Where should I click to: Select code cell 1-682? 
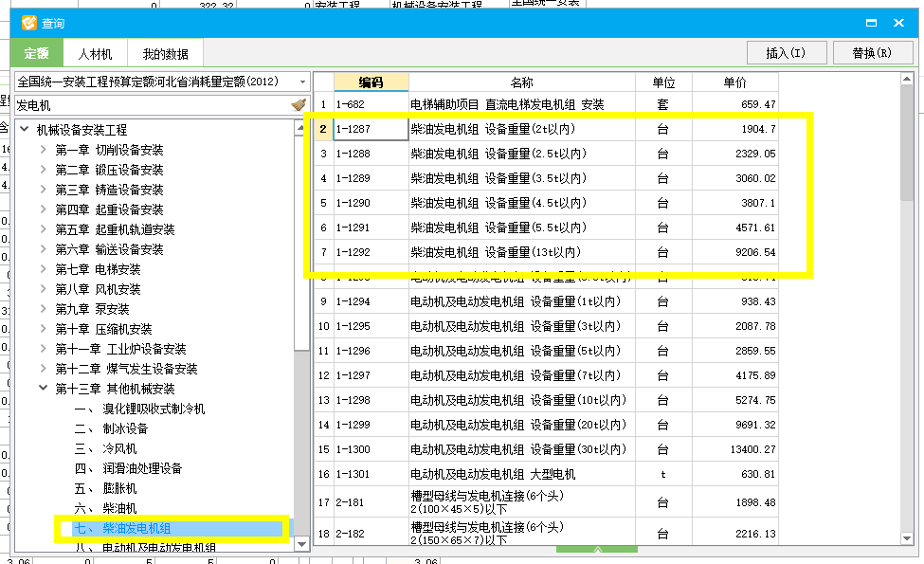pyautogui.click(x=371, y=104)
